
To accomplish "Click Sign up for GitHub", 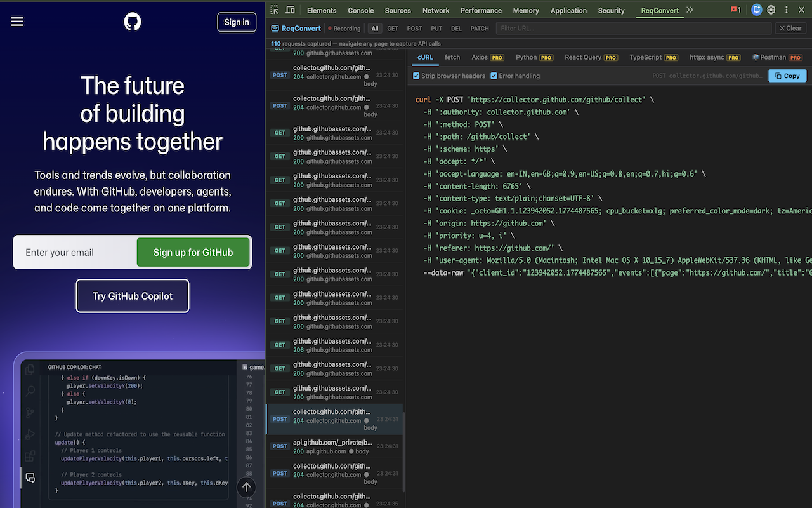I will coord(193,252).
